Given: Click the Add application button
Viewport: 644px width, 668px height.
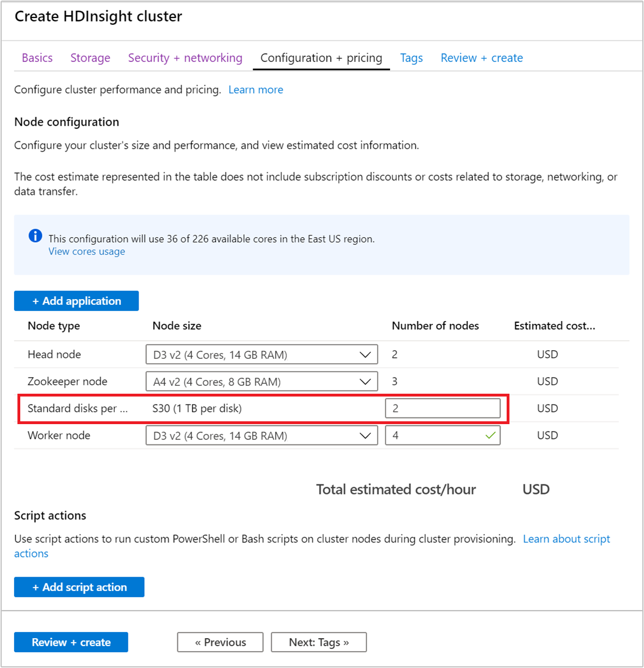Looking at the screenshot, I should point(77,301).
